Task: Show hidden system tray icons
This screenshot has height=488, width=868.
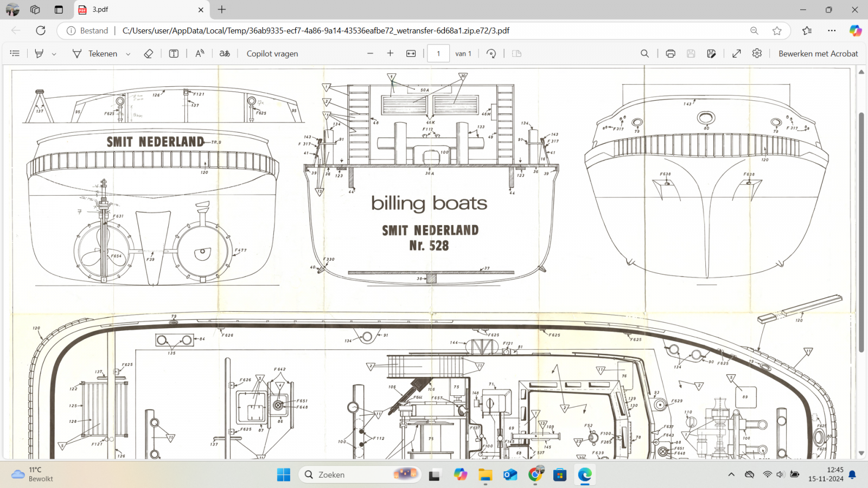Action: pos(731,474)
